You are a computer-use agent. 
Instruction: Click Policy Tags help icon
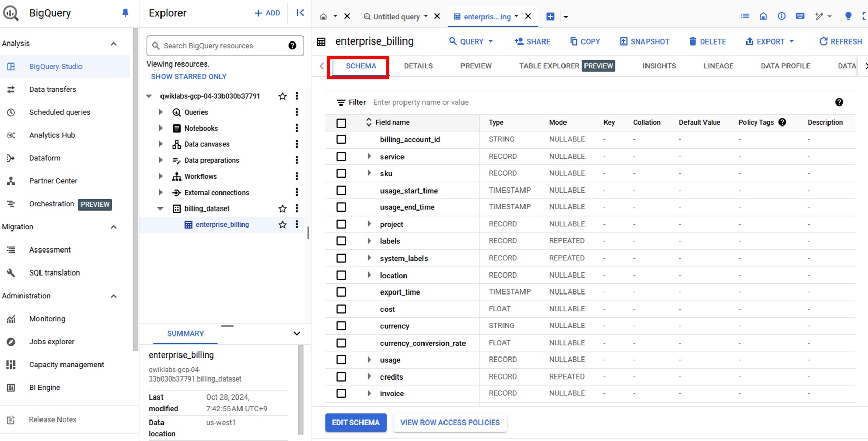click(782, 122)
